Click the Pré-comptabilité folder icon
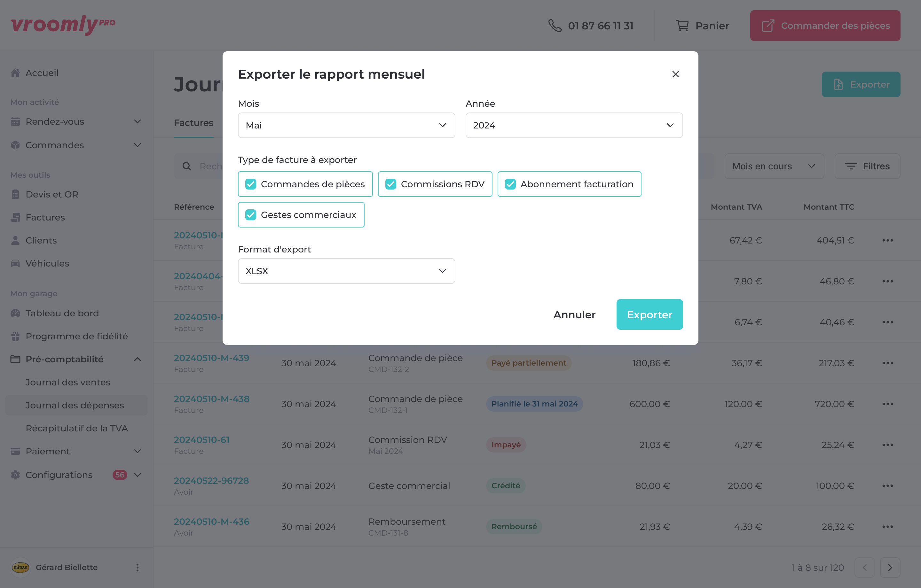This screenshot has width=921, height=588. pyautogui.click(x=15, y=360)
